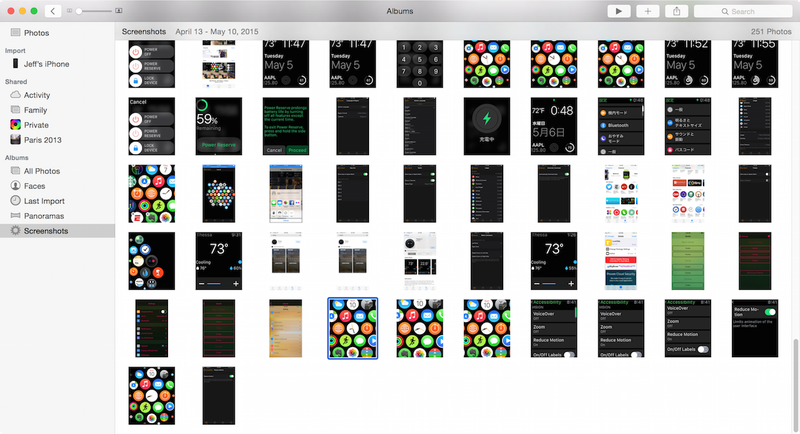Click the April 13 - May 10, 2015 date range
The image size is (800, 434).
point(217,32)
